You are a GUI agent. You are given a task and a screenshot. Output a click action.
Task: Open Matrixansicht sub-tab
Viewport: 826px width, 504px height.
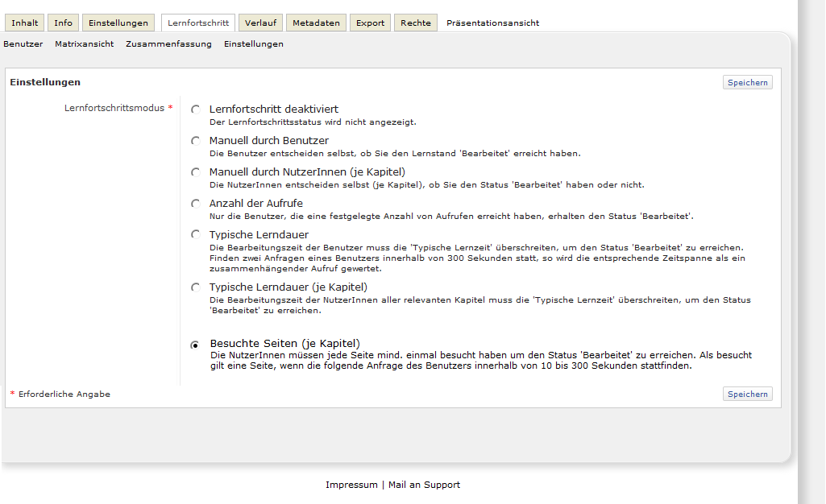tap(84, 44)
